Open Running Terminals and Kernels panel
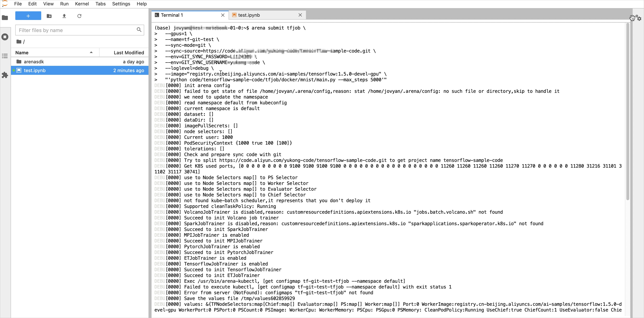The image size is (644, 318). click(x=5, y=37)
